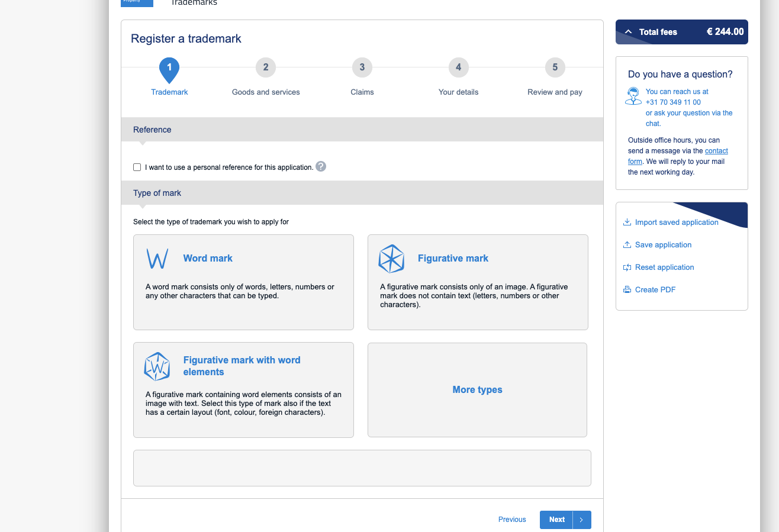Image resolution: width=779 pixels, height=532 pixels.
Task: Click the Word mark W icon
Action: (157, 259)
